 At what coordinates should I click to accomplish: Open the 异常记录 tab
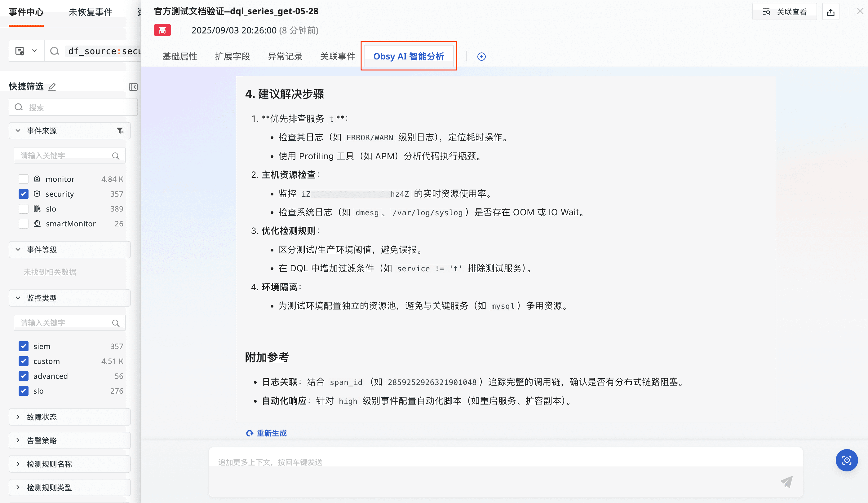285,56
